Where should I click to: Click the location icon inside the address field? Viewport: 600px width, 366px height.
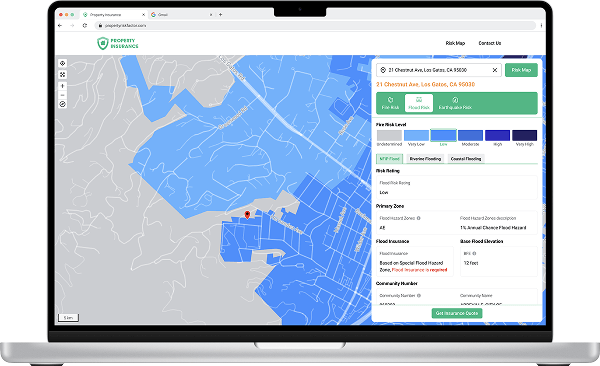383,70
